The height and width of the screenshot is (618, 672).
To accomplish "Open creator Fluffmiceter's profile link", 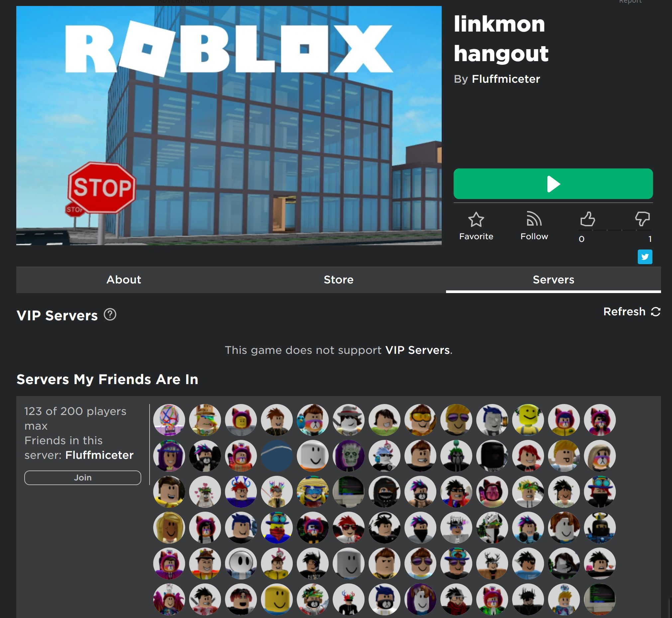I will click(505, 79).
